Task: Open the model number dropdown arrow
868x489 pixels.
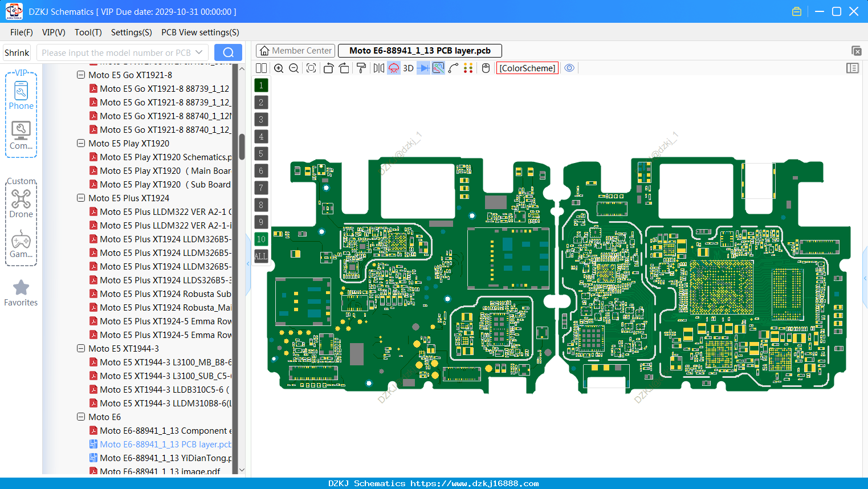Action: coord(199,52)
